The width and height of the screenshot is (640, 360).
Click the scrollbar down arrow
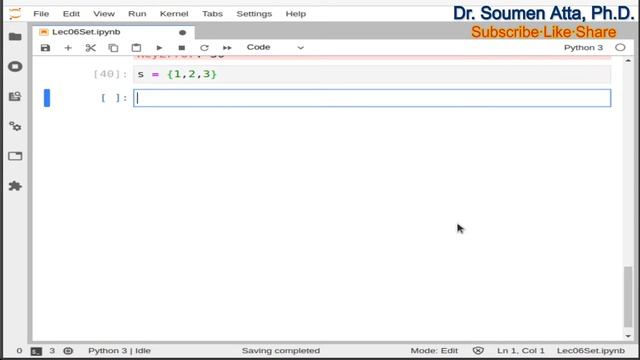[628, 336]
